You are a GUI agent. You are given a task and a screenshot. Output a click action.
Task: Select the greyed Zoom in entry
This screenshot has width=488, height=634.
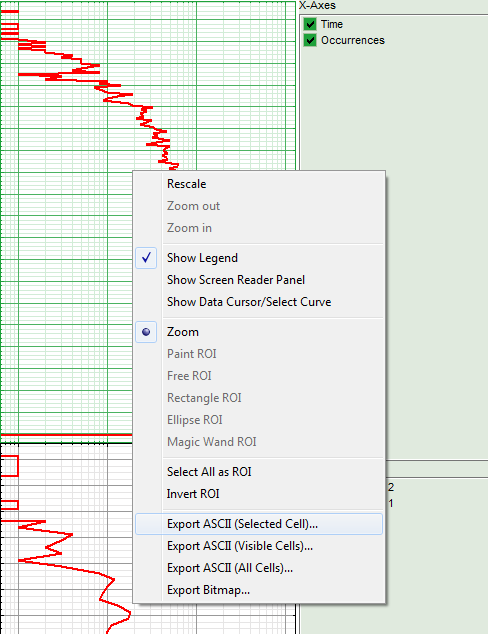pos(259,228)
